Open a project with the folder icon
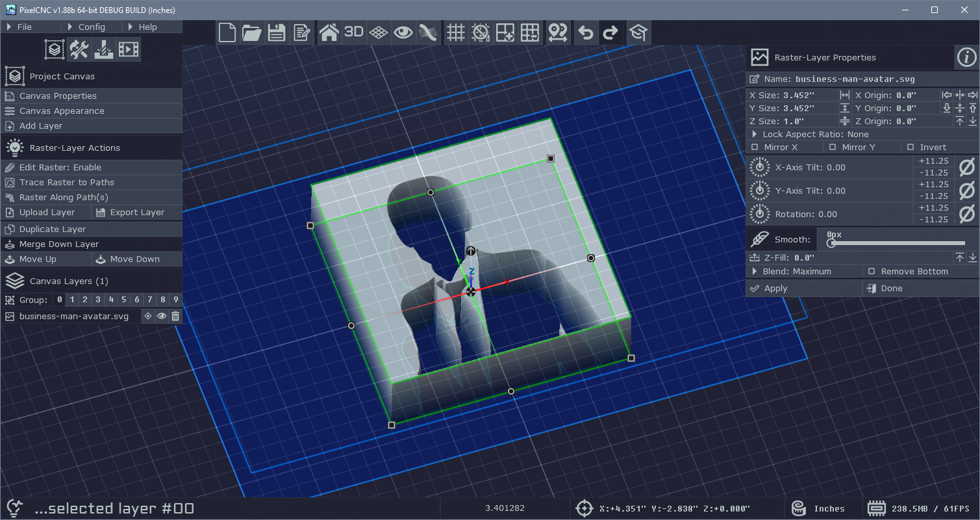The image size is (980, 520). click(x=252, y=32)
